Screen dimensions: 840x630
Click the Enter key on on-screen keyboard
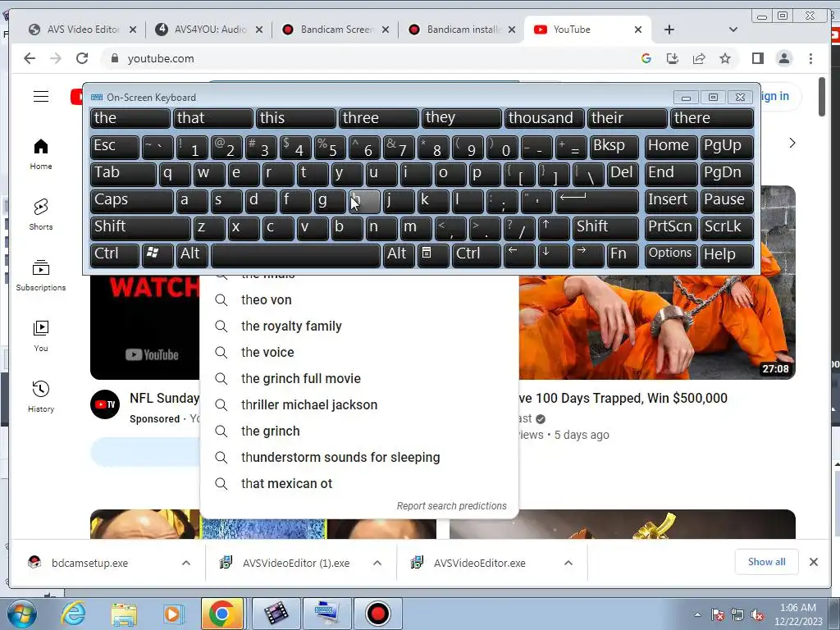[x=597, y=200]
